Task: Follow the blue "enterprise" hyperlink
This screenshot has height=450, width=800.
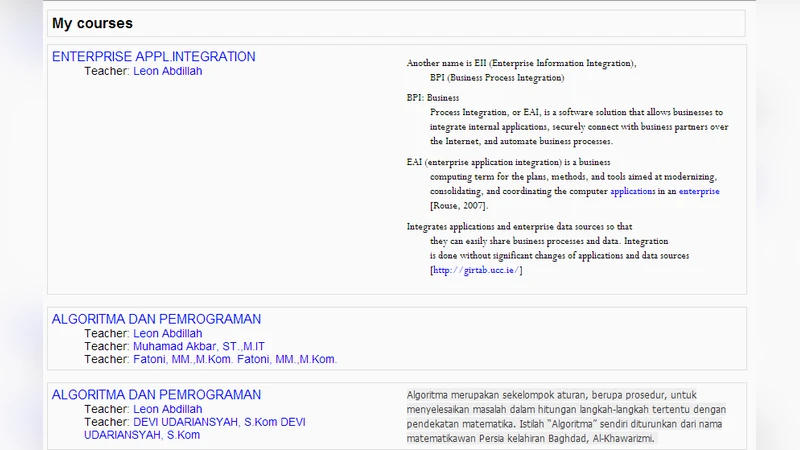Action: coord(699,191)
